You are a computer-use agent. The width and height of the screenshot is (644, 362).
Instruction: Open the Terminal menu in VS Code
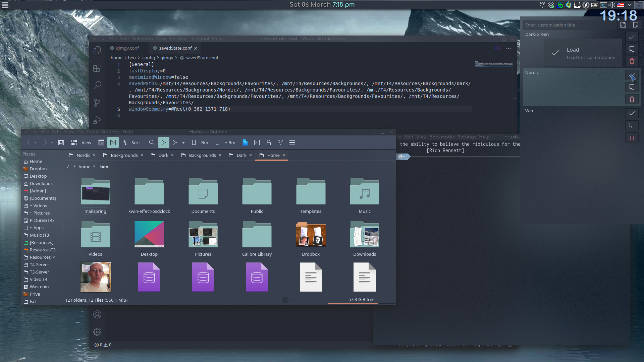coord(199,39)
